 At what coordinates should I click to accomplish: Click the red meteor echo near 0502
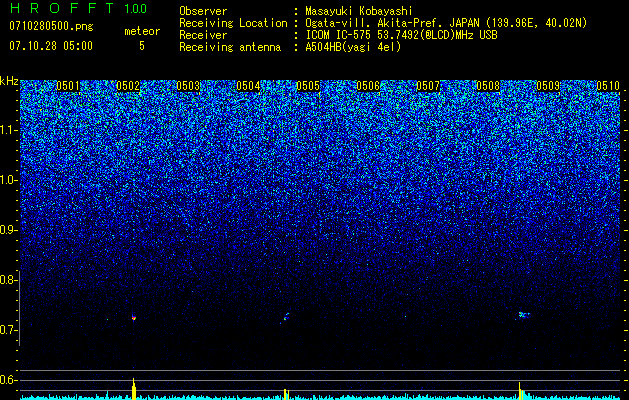tap(134, 318)
